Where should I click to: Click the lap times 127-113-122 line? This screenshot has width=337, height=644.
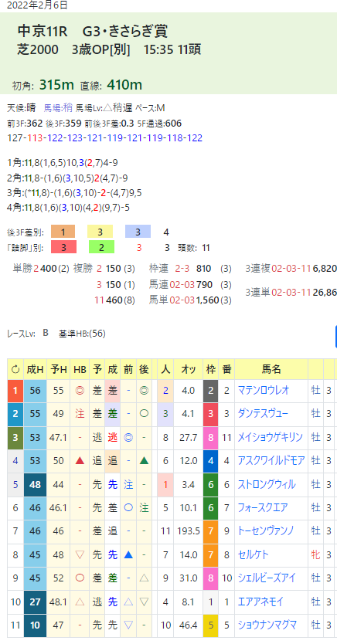coord(105,137)
